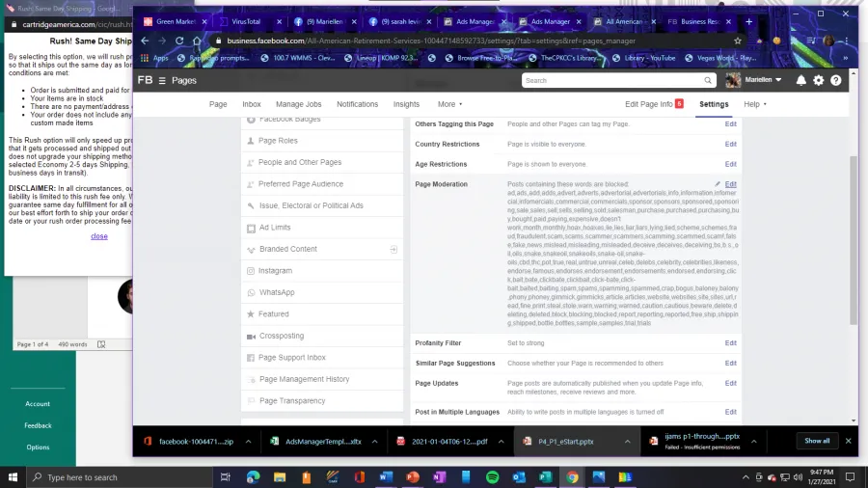Image resolution: width=868 pixels, height=488 pixels.
Task: Open the browser home page icon
Action: (197, 41)
